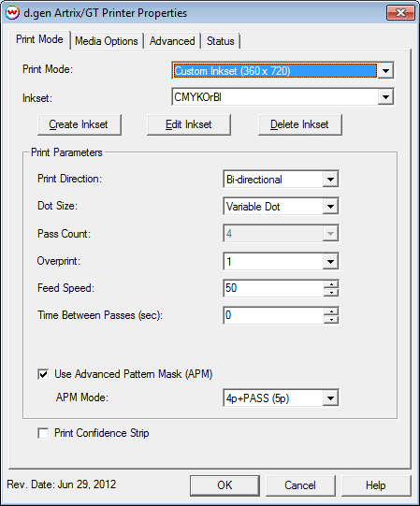Click into the Feed Speed input field
The image size is (420, 506).
click(273, 288)
